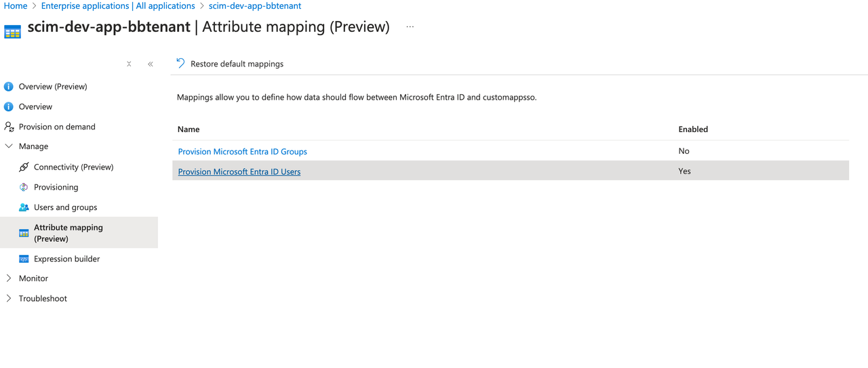Open the plain Overview menu item
The image size is (868, 368).
click(x=35, y=106)
